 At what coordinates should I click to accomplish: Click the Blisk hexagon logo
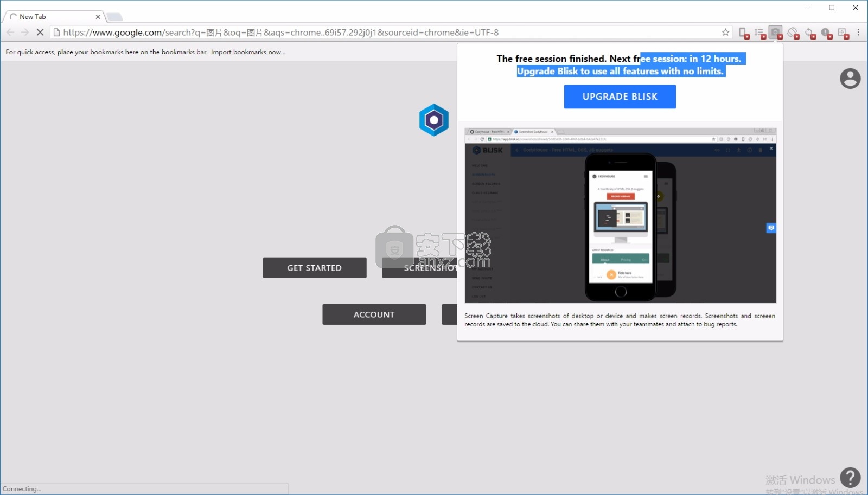(434, 120)
